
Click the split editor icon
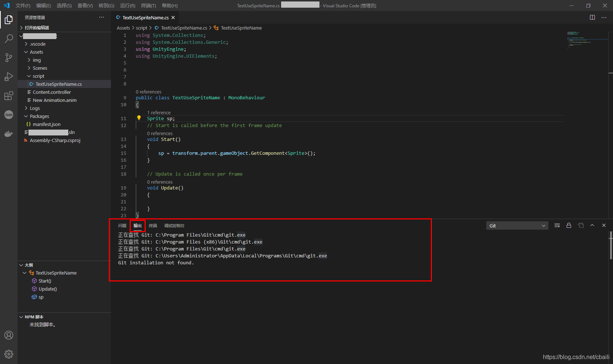point(592,18)
